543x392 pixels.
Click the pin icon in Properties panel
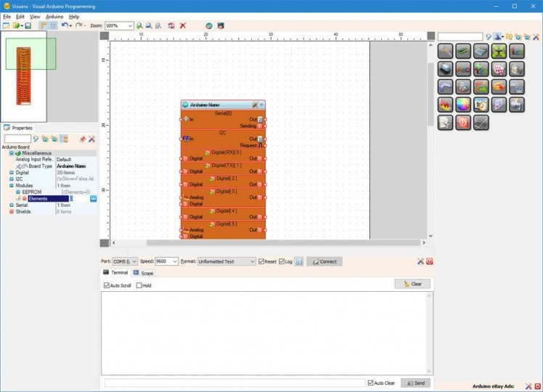click(82, 139)
